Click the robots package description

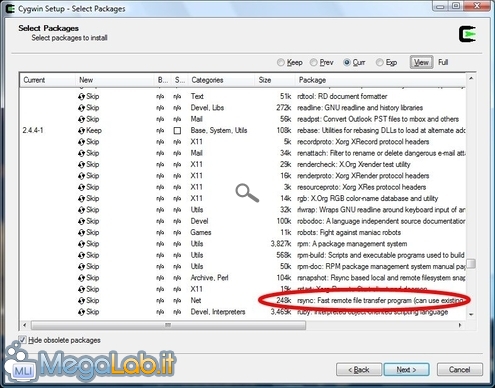coord(349,233)
